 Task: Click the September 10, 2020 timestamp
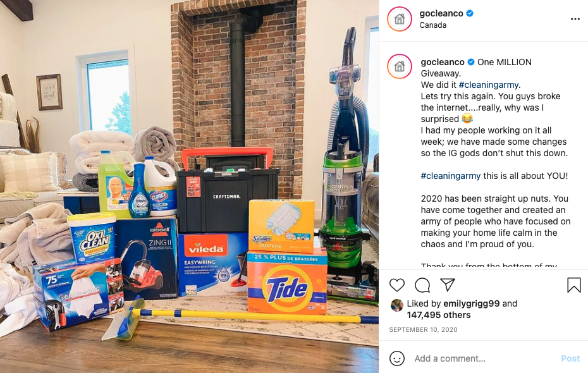tap(423, 330)
